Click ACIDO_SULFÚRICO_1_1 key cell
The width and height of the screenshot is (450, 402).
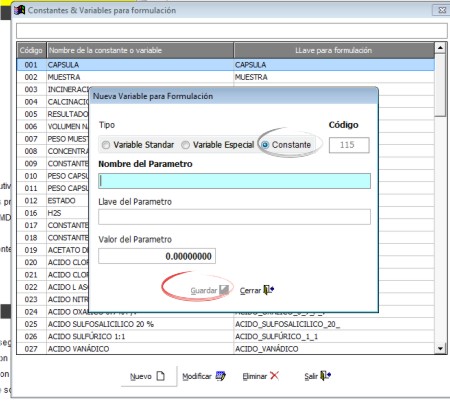pyautogui.click(x=334, y=336)
